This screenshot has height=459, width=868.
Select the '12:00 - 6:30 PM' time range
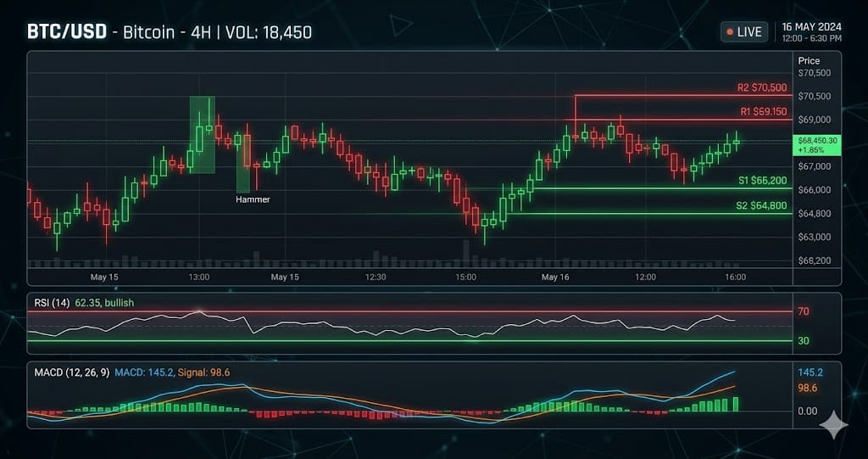point(811,38)
